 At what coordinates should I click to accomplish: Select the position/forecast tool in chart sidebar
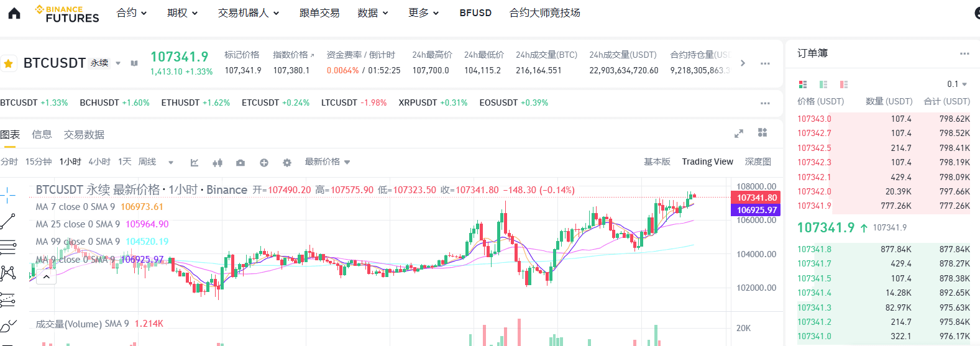pos(8,300)
